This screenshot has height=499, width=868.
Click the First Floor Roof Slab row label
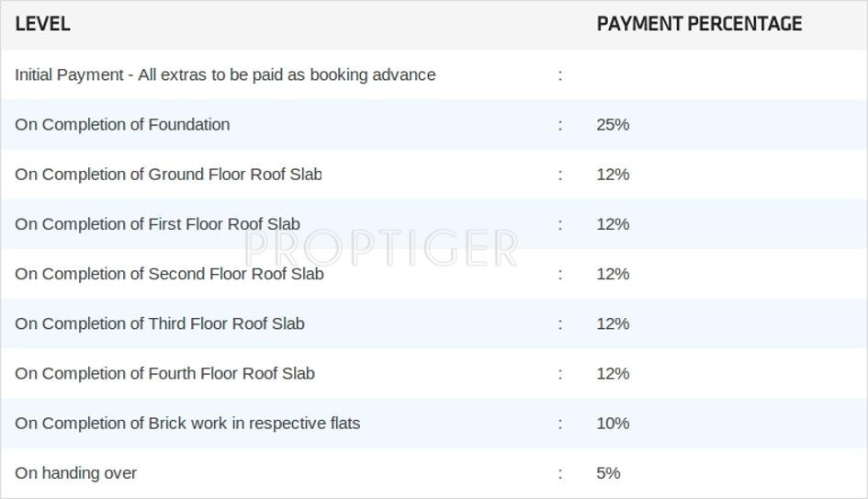pyautogui.click(x=157, y=223)
